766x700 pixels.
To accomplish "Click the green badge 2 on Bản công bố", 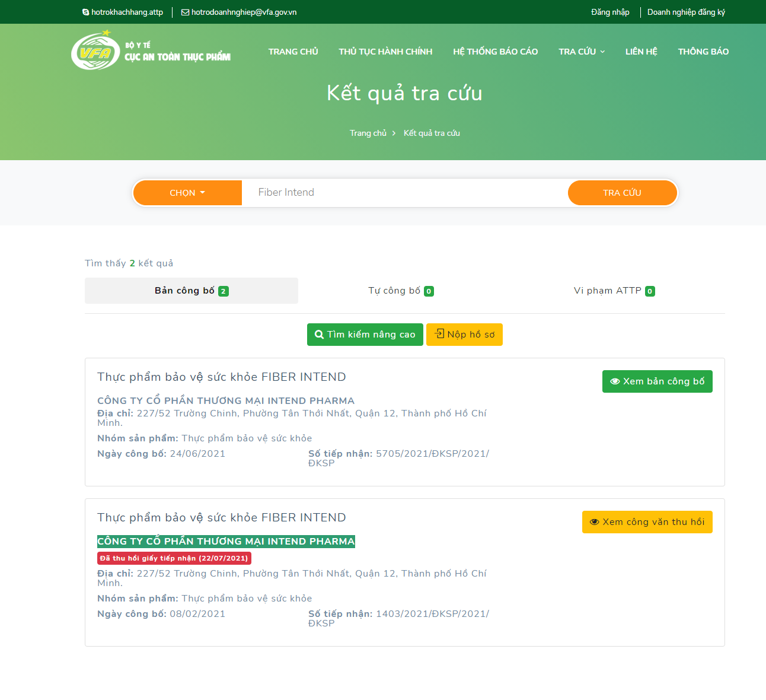I will point(223,291).
